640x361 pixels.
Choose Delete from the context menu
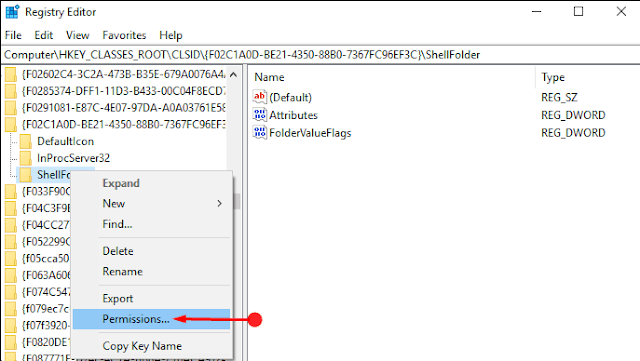[118, 251]
